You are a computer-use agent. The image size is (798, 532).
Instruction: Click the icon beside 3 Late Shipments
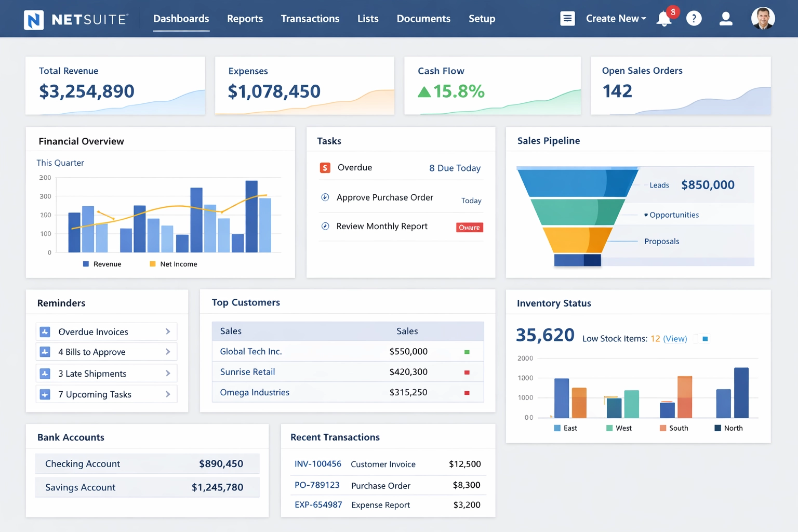point(45,373)
